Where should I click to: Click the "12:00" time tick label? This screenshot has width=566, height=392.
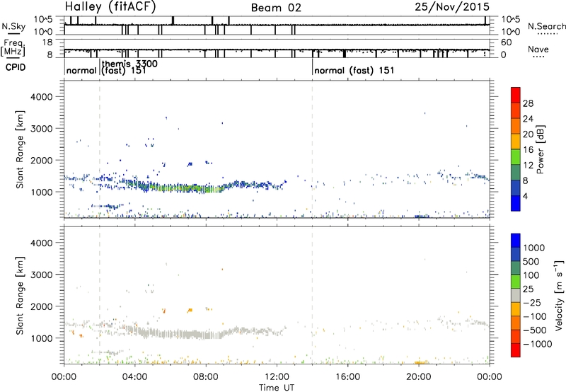point(277,377)
